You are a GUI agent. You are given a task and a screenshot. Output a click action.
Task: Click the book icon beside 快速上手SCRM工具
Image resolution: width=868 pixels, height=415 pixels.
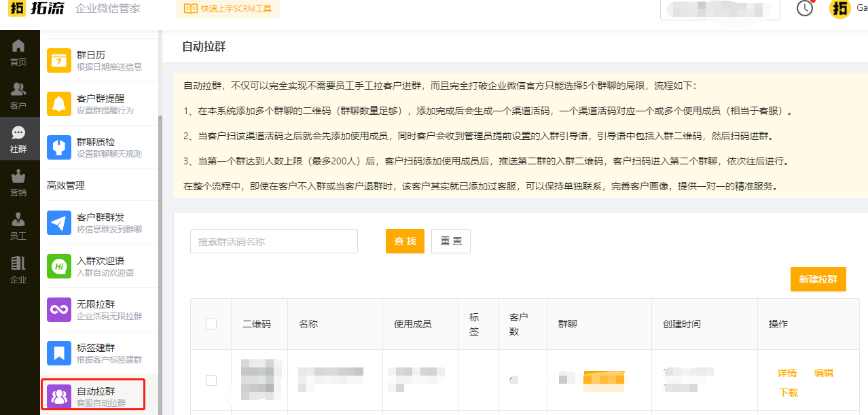(x=191, y=9)
